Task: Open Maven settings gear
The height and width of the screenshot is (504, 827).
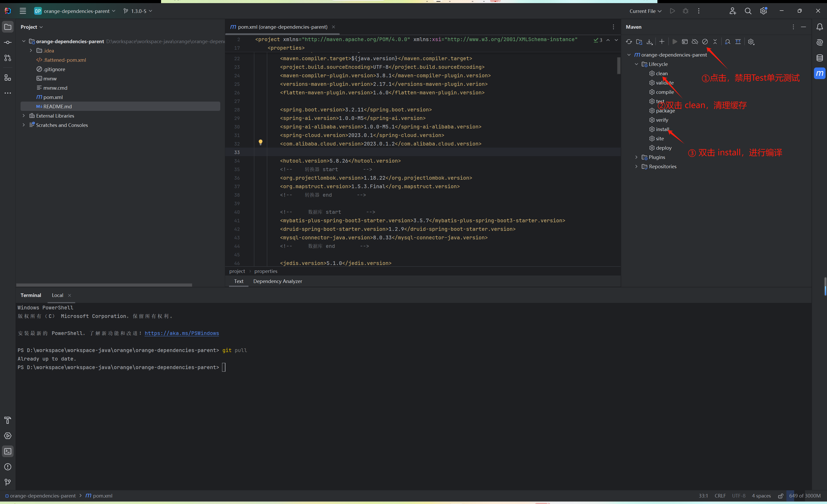Action: point(751,42)
